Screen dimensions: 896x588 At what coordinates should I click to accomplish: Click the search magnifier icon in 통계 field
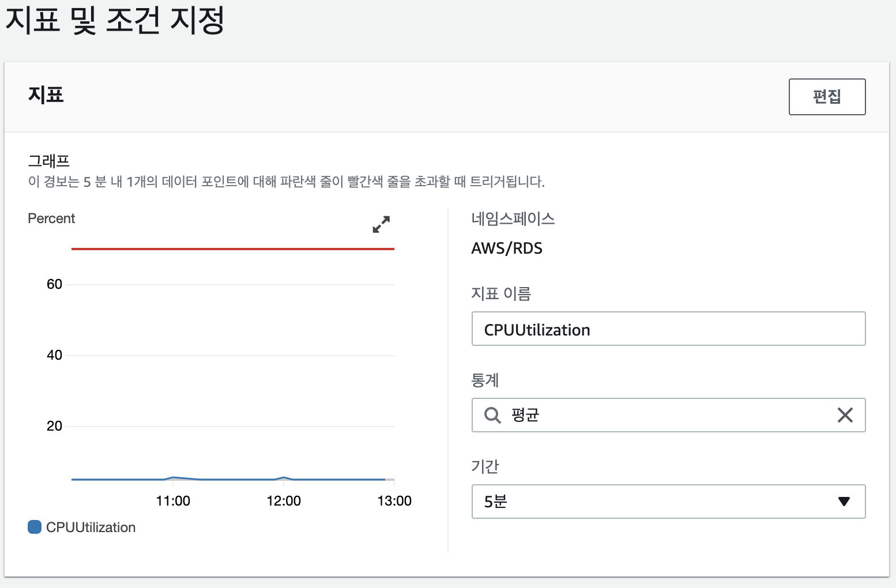tap(492, 415)
